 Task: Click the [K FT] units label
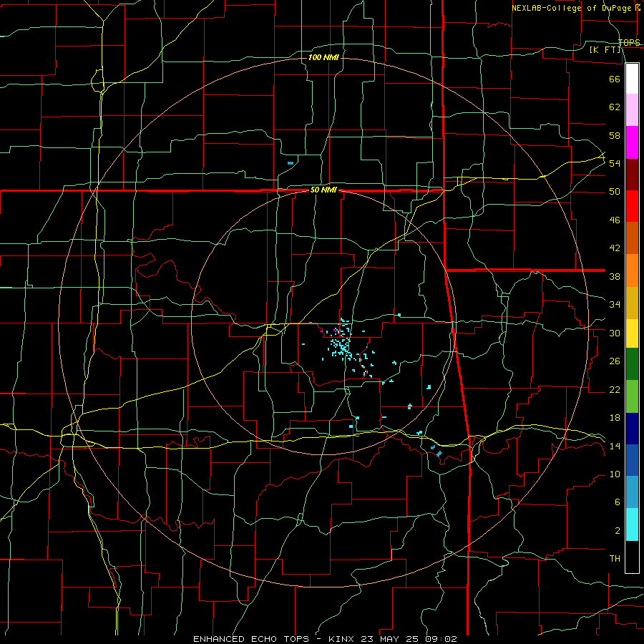click(x=605, y=49)
